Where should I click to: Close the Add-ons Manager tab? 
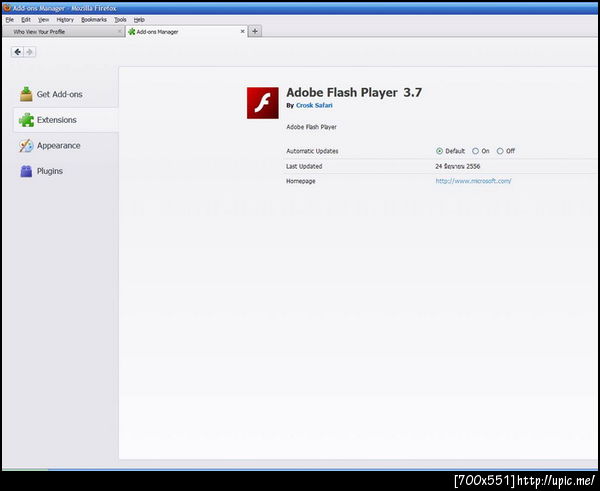point(242,31)
